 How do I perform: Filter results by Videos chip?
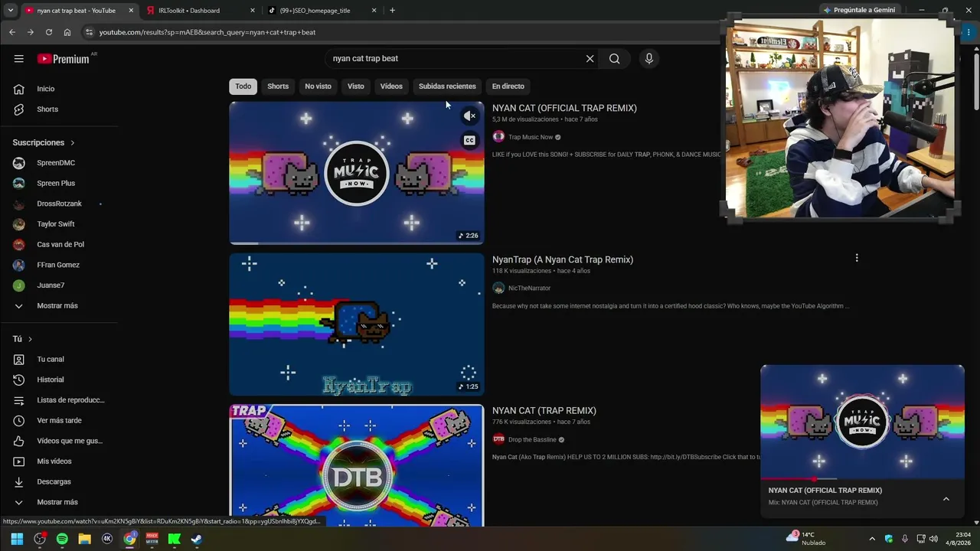[x=391, y=86]
